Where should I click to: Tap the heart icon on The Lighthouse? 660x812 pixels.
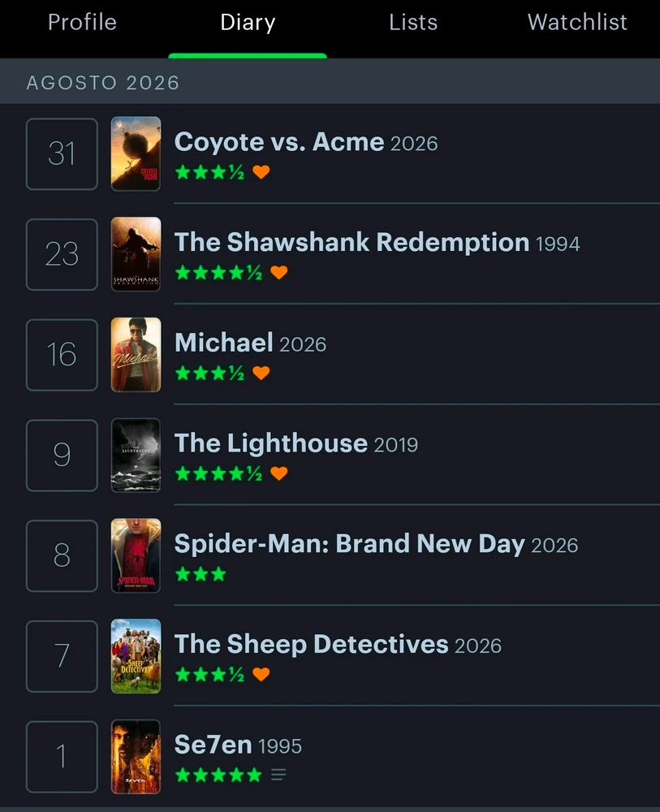coord(279,473)
